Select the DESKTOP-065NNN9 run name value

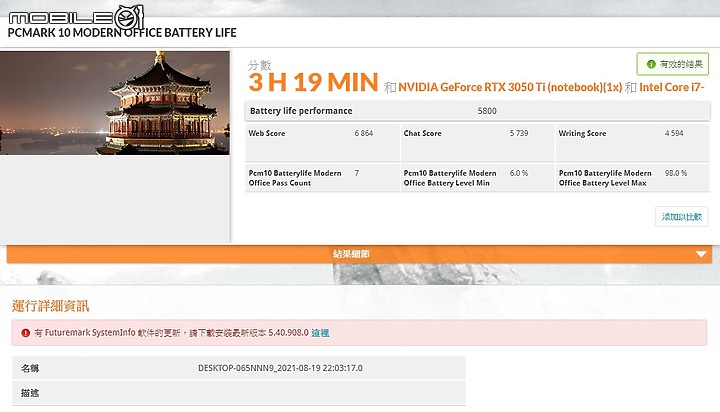[280, 368]
